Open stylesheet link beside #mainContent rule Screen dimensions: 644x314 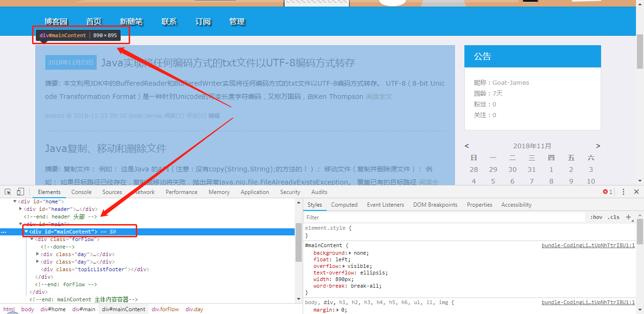click(588, 245)
